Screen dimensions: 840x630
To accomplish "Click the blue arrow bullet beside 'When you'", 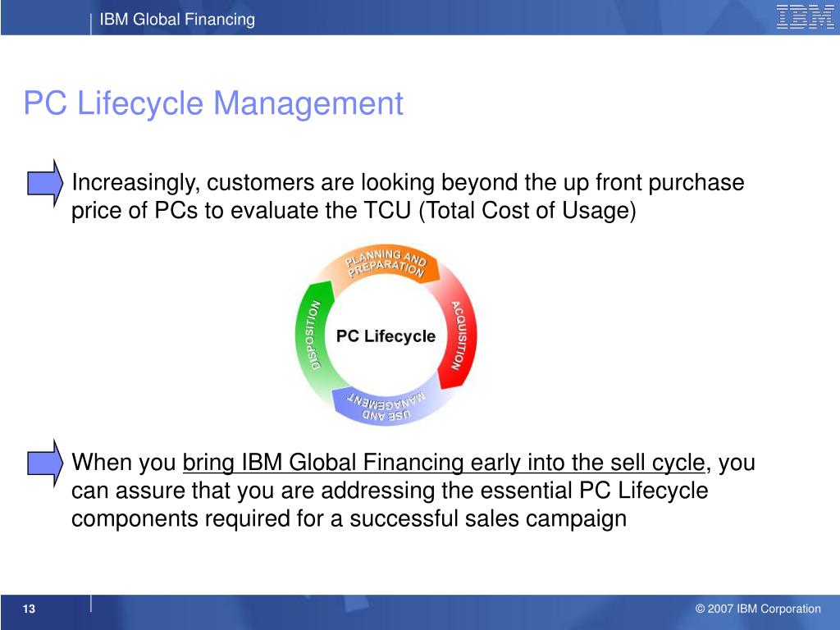I will click(x=46, y=463).
